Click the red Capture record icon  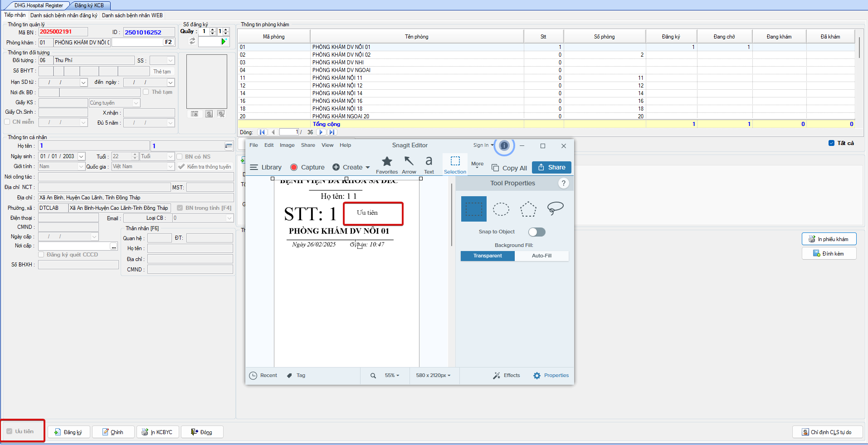294,167
